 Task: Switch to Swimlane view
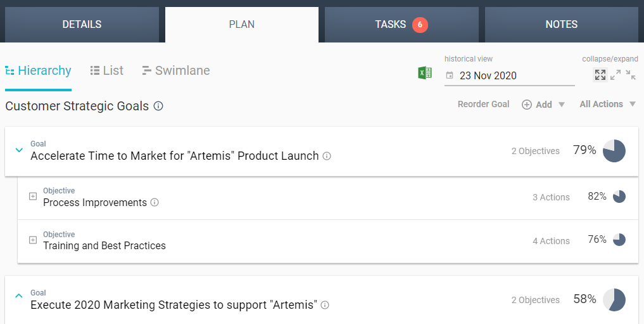pos(176,70)
